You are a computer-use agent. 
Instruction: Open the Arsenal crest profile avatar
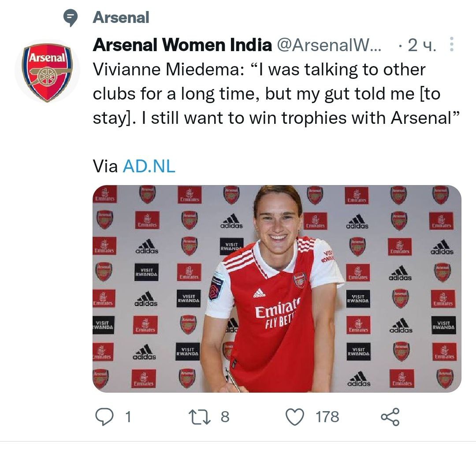tap(47, 71)
